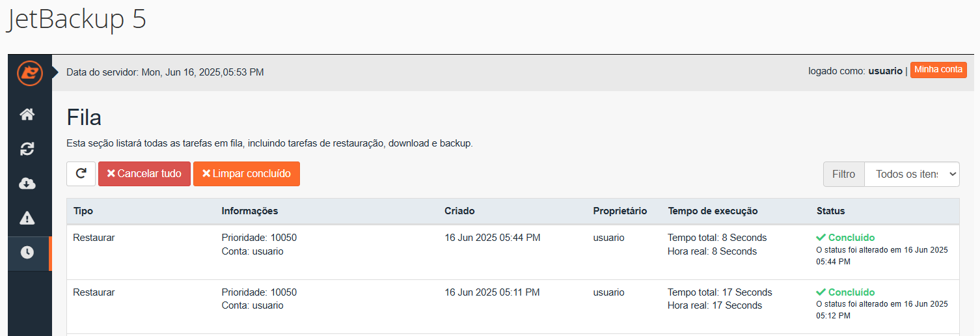Click the Criado column header
This screenshot has height=336, width=980.
click(459, 211)
